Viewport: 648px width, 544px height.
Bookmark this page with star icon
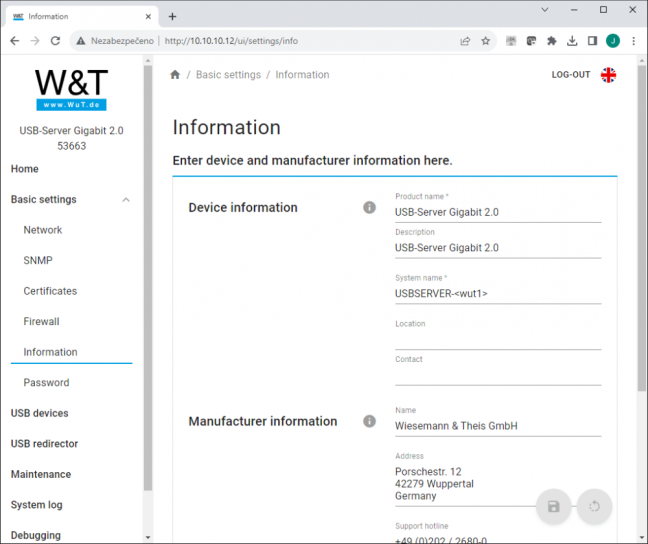tap(486, 41)
